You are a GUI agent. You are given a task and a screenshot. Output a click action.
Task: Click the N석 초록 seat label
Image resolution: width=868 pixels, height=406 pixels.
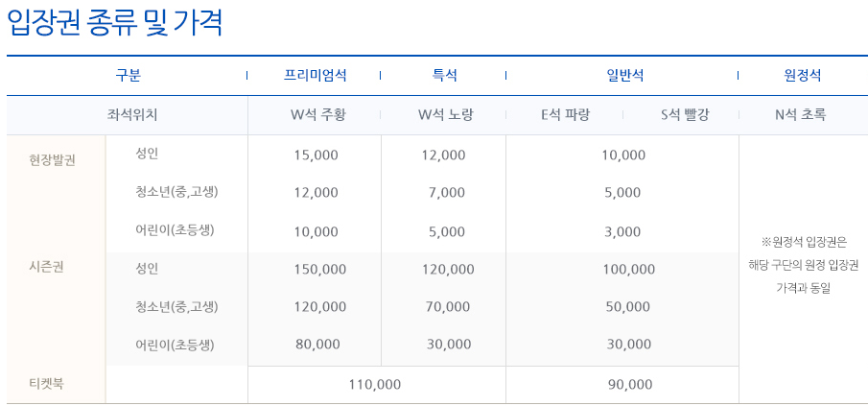800,115
